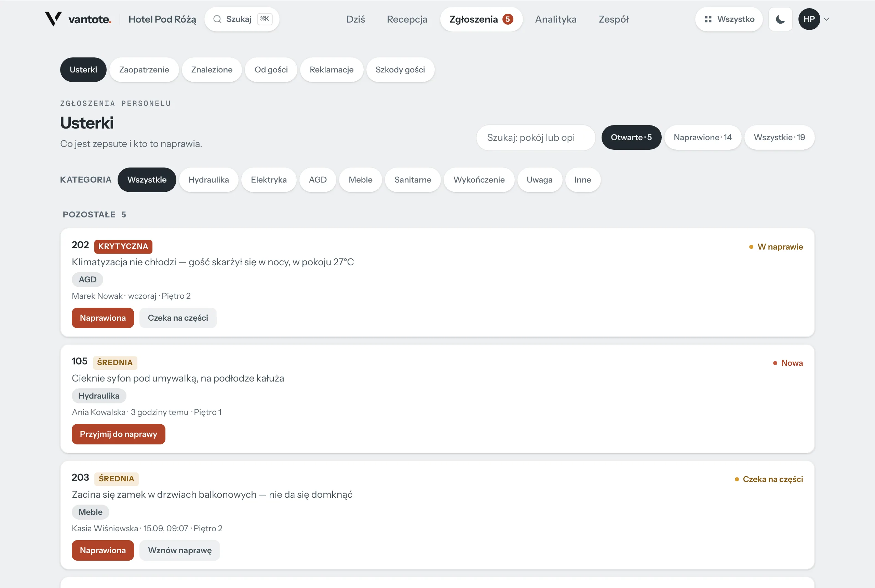Mark room 202 issue as Naprawiona
875x588 pixels.
point(103,318)
